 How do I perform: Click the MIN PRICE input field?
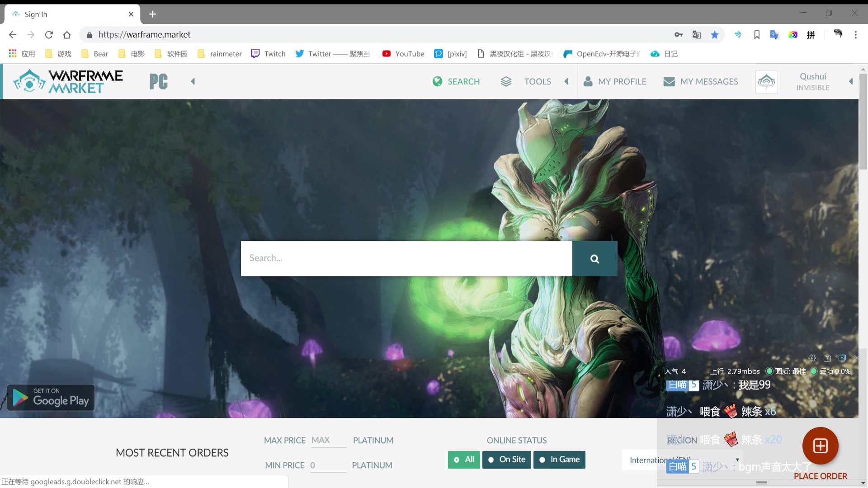point(328,465)
